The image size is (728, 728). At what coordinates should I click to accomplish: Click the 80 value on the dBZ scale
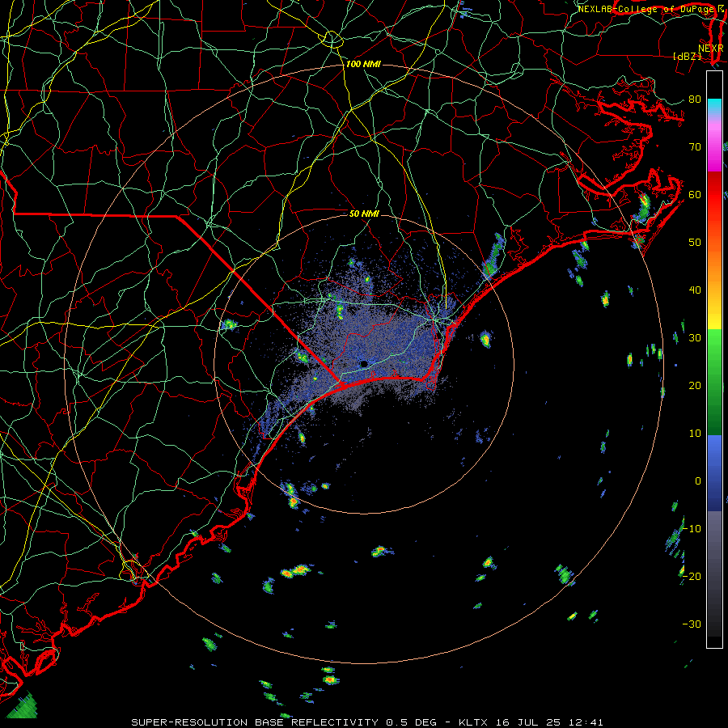tap(695, 99)
